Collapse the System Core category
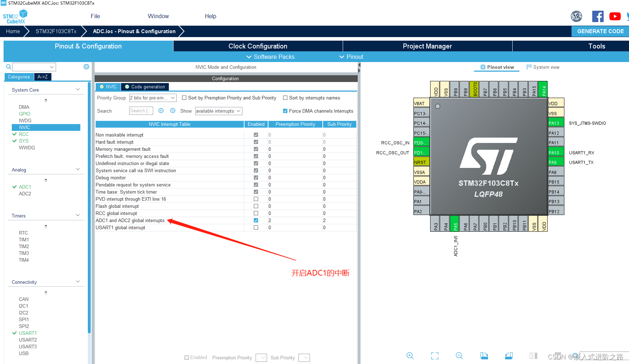This screenshot has width=629, height=364. pos(78,89)
